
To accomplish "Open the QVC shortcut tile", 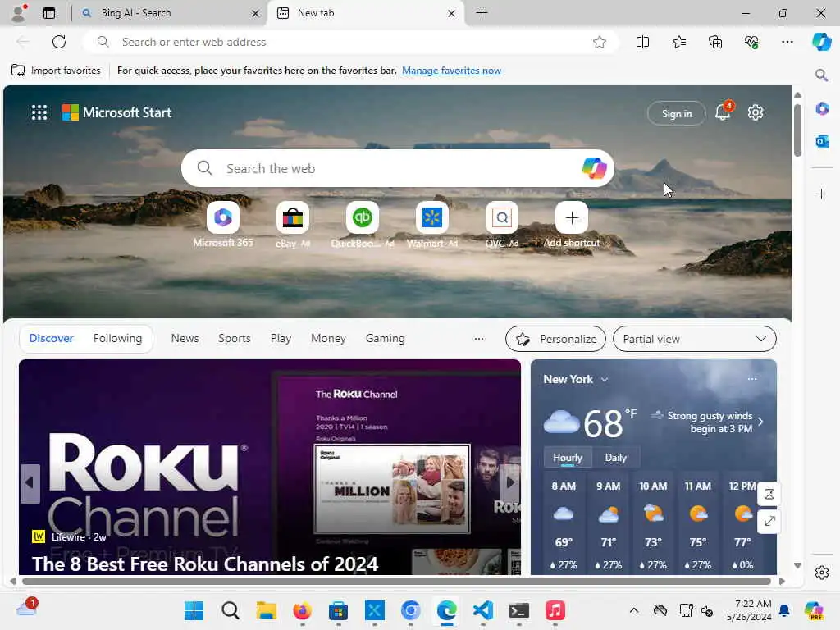I will [501, 217].
